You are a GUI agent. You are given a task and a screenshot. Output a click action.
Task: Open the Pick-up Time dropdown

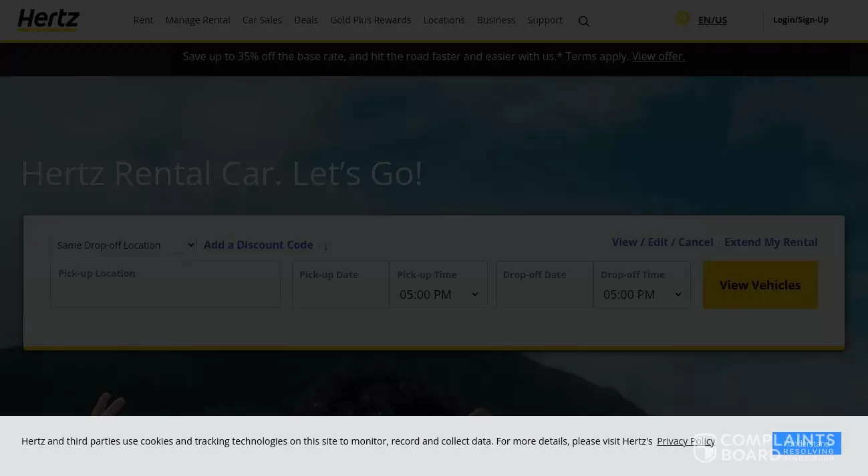(x=438, y=294)
